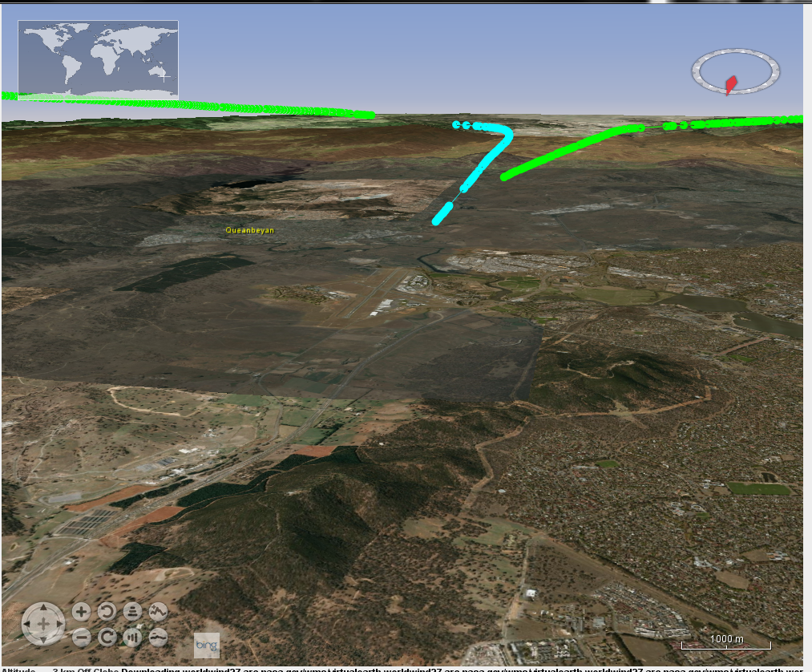Rotate heading clockwise with view control
Viewport: 812px width, 672px height.
107,638
